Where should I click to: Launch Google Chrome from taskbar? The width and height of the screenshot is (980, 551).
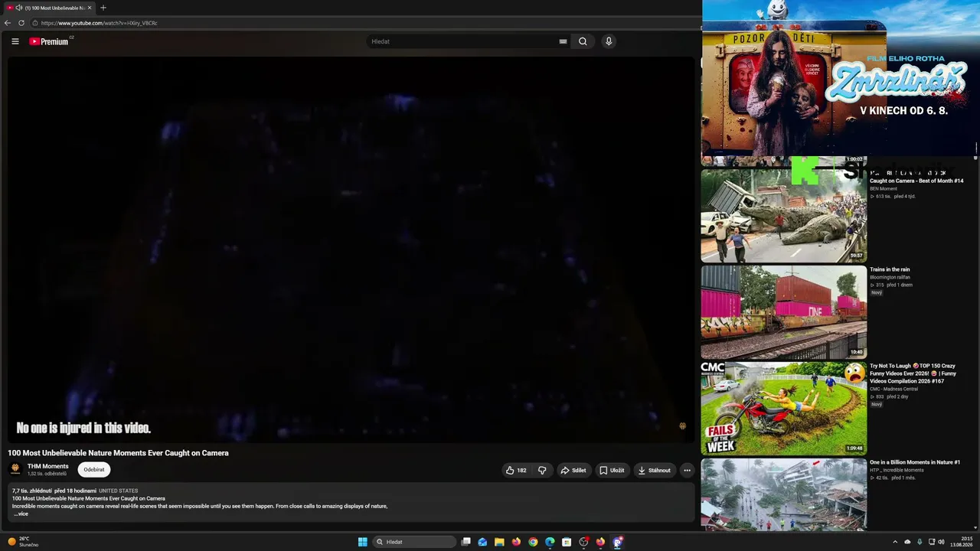[533, 542]
